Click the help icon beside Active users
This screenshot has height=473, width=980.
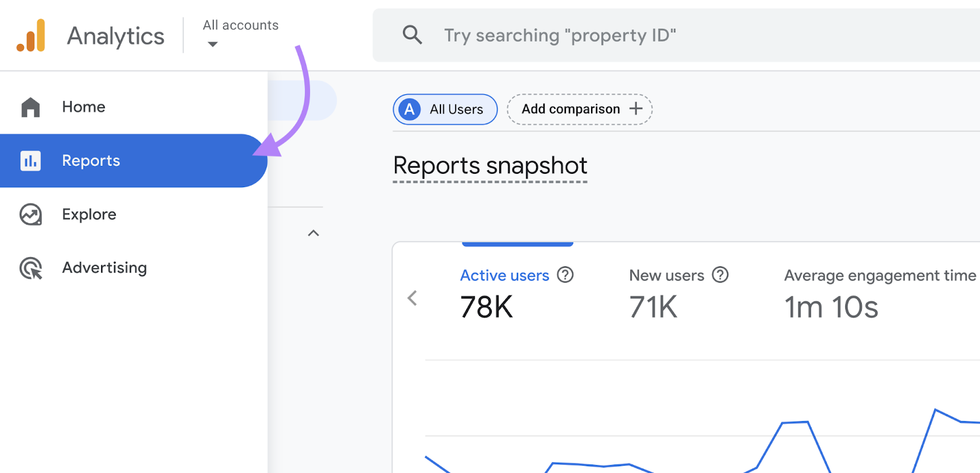[565, 275]
